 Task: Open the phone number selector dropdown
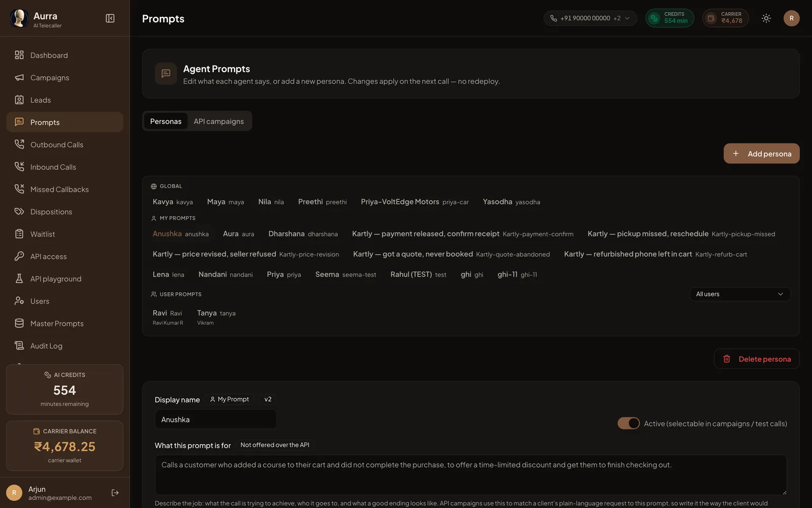[590, 18]
